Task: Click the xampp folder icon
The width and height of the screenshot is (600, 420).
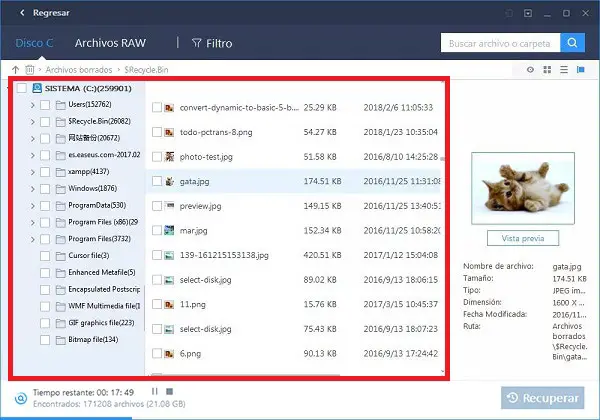Action: tap(60, 172)
